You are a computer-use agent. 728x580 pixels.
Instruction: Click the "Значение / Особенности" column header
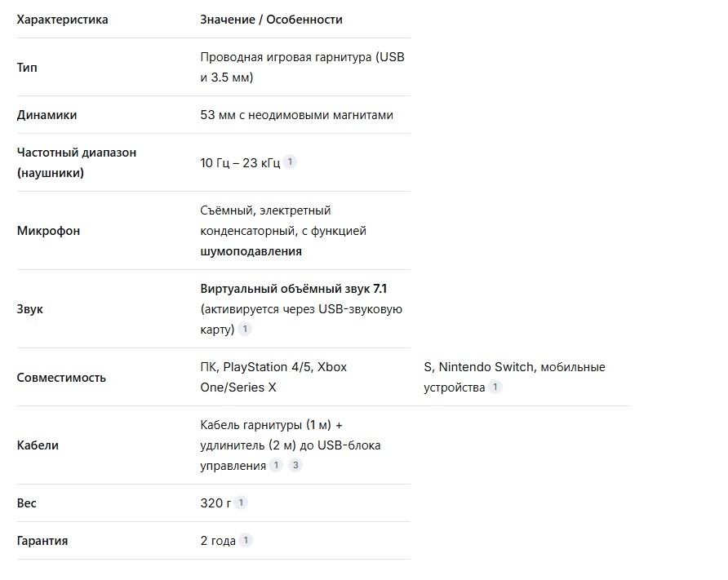[x=271, y=19]
